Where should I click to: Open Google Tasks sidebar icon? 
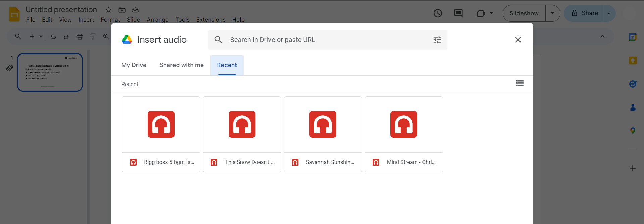tap(633, 84)
